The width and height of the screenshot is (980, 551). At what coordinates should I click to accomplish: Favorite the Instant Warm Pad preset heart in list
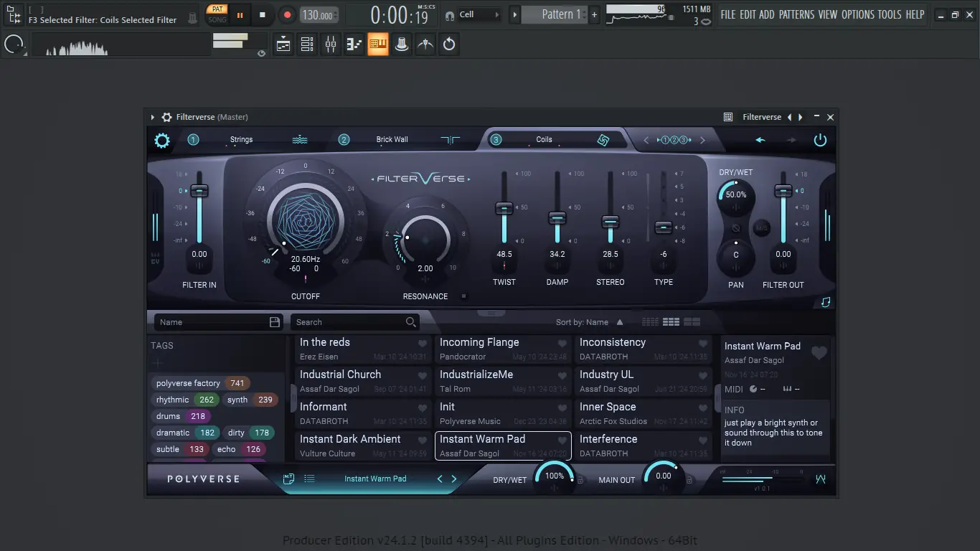562,441
